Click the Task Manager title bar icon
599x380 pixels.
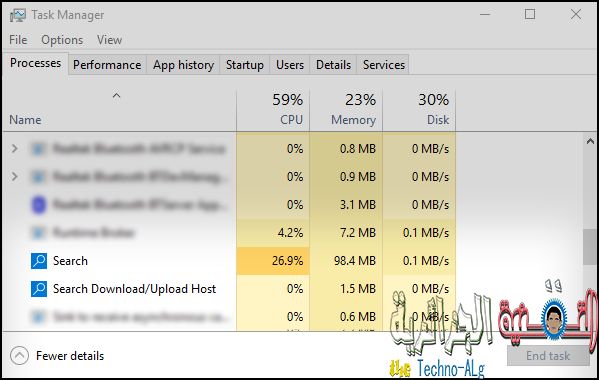coord(18,15)
